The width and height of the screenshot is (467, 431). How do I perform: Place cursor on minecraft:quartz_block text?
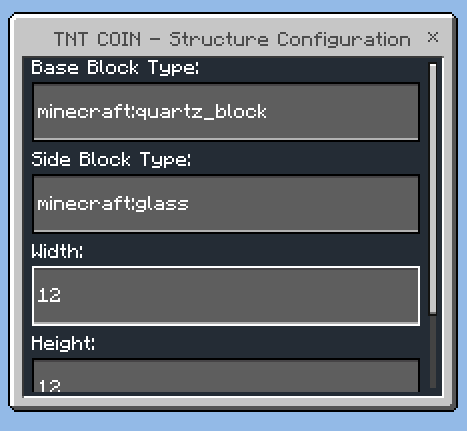click(152, 112)
